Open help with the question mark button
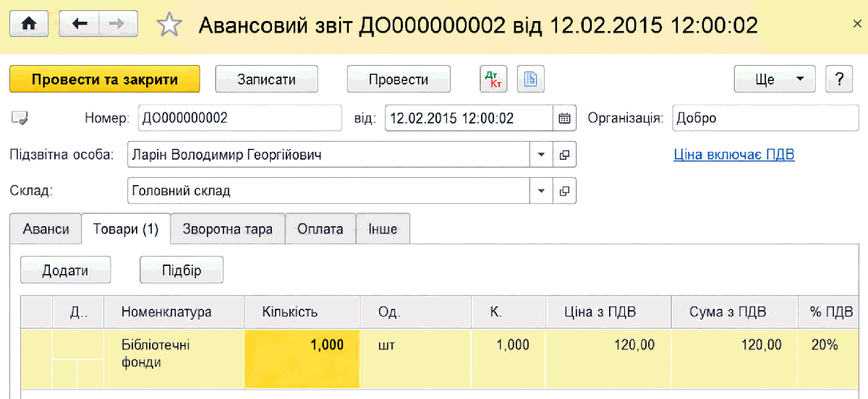 [x=839, y=80]
